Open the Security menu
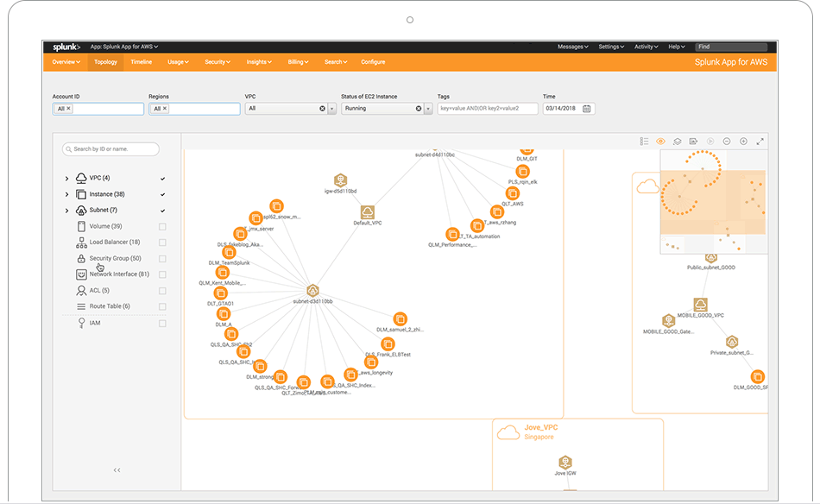 (x=218, y=61)
